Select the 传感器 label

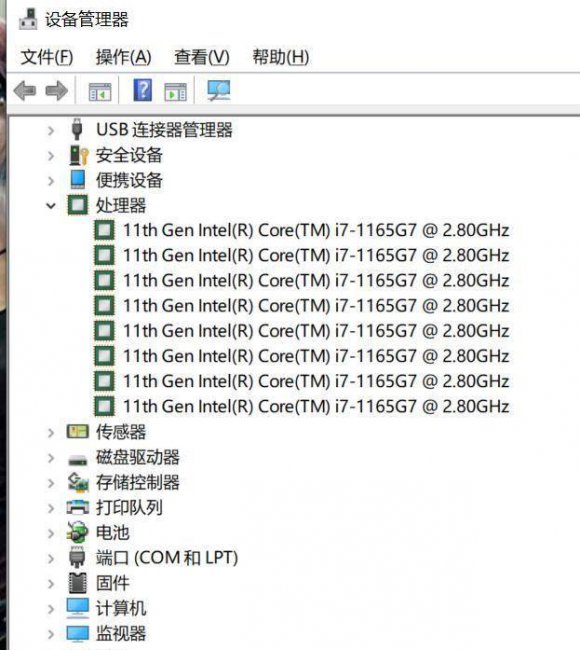pos(121,432)
